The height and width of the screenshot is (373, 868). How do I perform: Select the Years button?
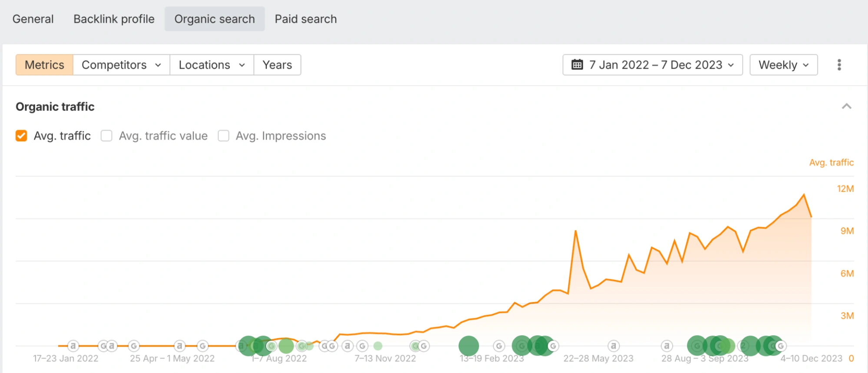[x=277, y=65]
